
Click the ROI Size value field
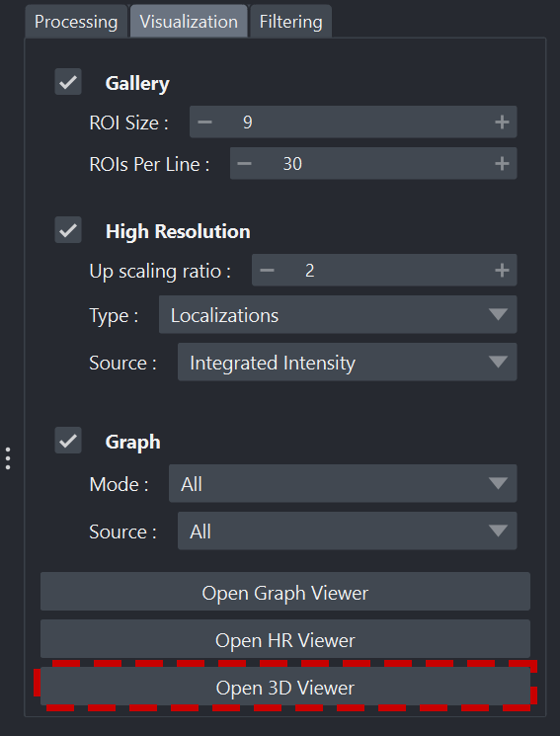coord(353,123)
